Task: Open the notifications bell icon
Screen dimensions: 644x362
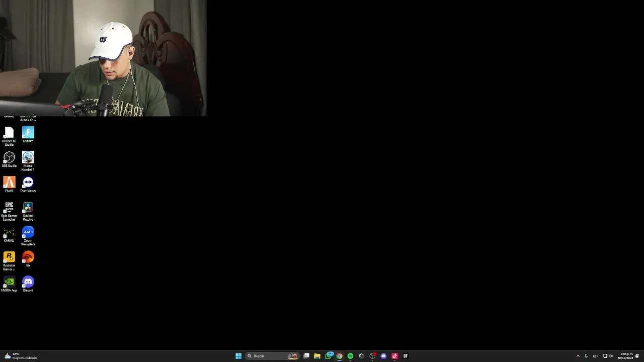Action: click(637, 356)
